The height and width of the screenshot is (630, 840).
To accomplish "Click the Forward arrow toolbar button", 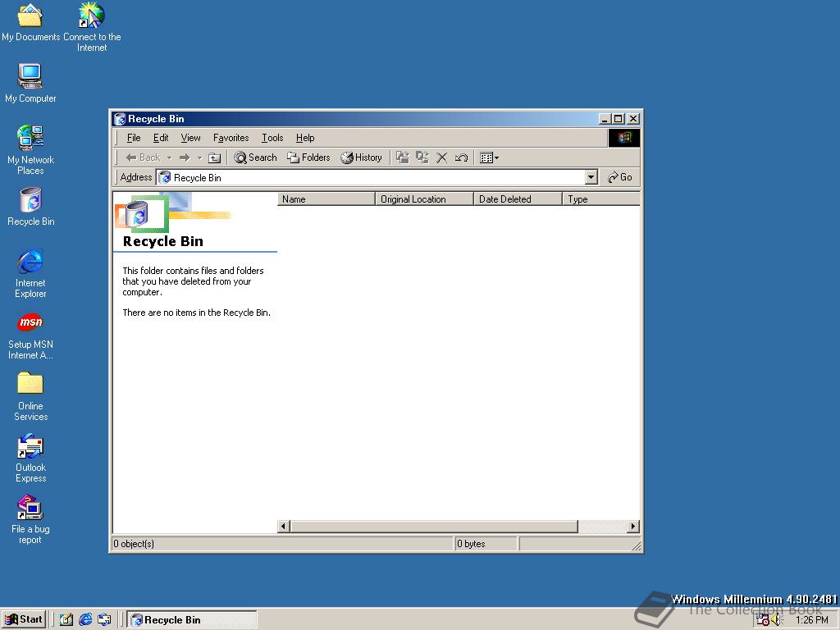I will 185,157.
